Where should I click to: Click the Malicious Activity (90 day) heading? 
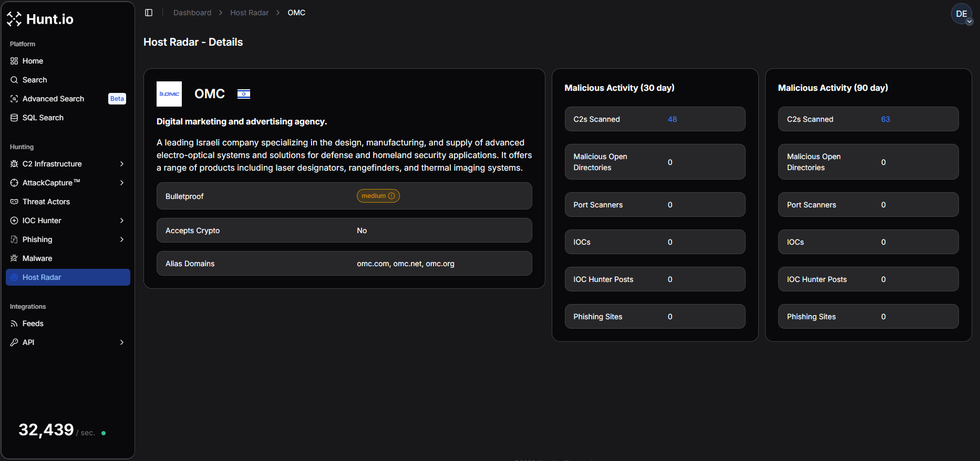point(833,88)
